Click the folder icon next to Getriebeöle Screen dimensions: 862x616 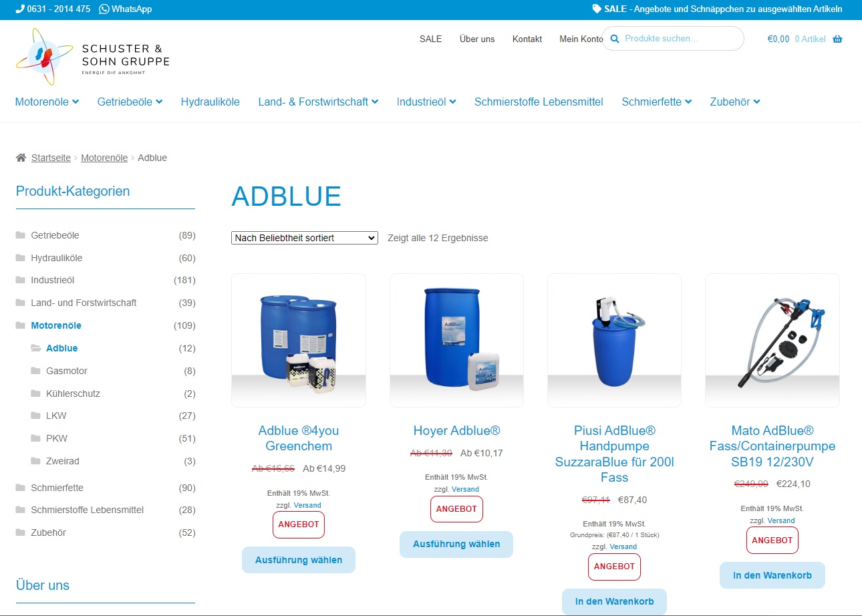19,235
